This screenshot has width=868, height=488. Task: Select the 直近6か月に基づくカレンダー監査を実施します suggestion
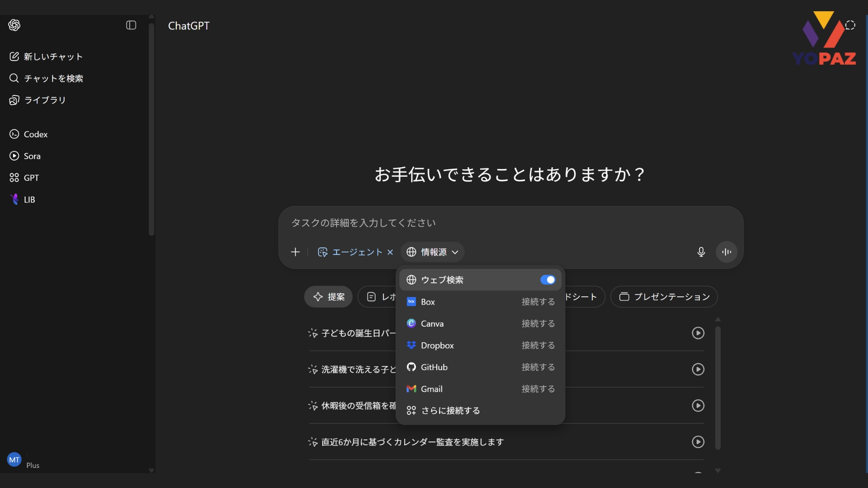(412, 442)
